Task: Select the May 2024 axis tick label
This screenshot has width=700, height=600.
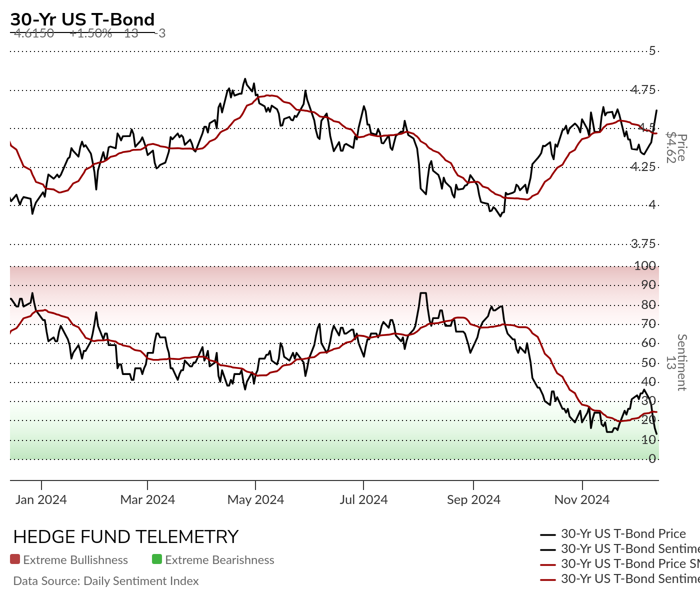Action: pyautogui.click(x=255, y=499)
